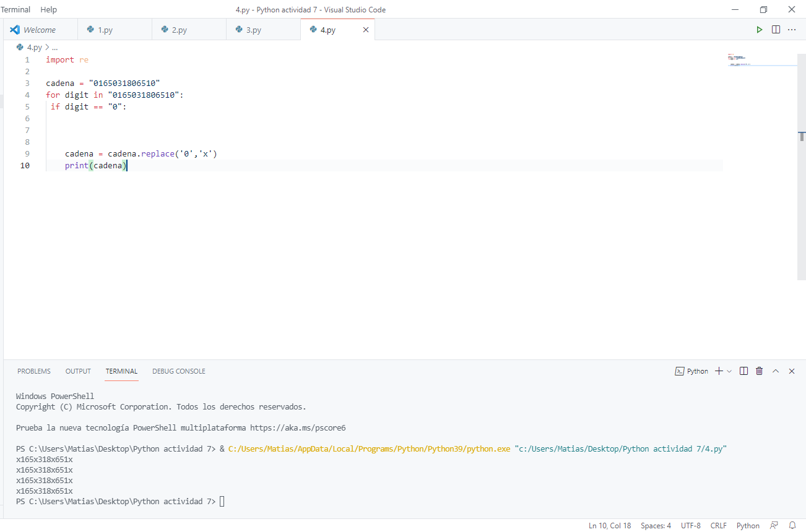The image size is (806, 532).
Task: Click line number 1 in the gutter
Action: 27,60
